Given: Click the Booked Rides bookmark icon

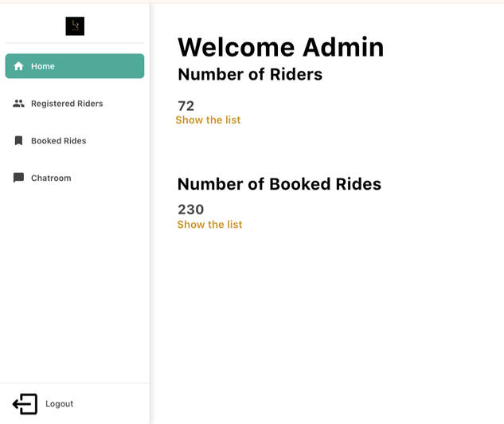Looking at the screenshot, I should (18, 141).
